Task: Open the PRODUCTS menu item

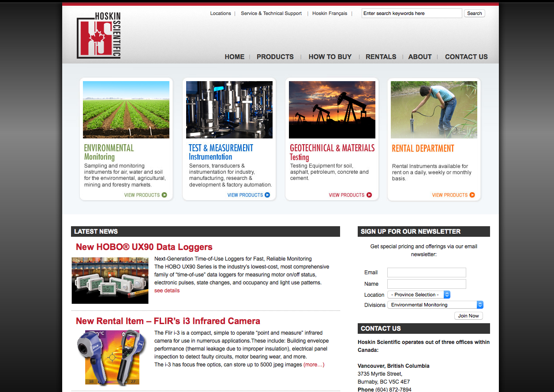Action: 275,56
